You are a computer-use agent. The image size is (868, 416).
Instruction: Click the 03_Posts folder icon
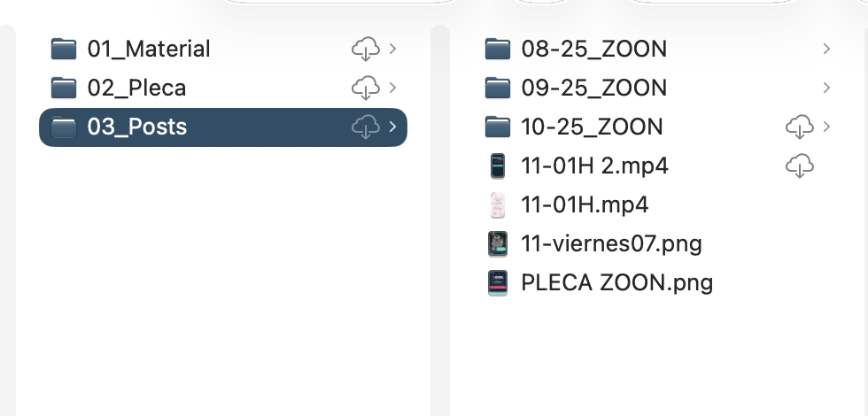coord(64,127)
